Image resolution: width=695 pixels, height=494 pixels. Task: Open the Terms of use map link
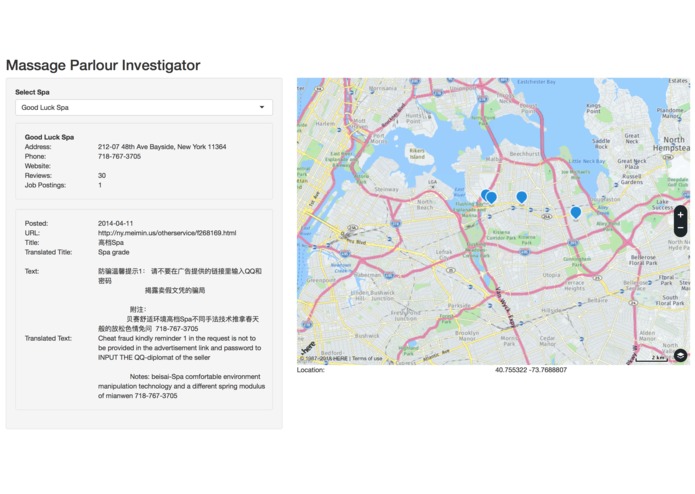point(367,358)
